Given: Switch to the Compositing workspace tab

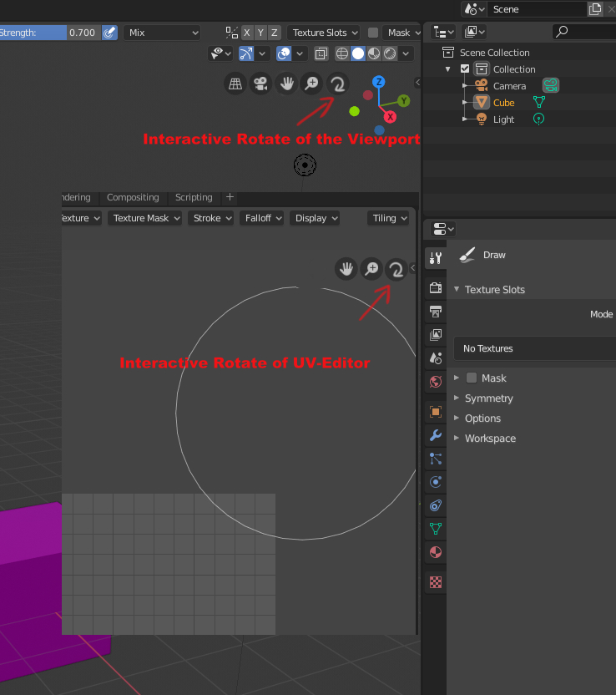Looking at the screenshot, I should tap(133, 197).
